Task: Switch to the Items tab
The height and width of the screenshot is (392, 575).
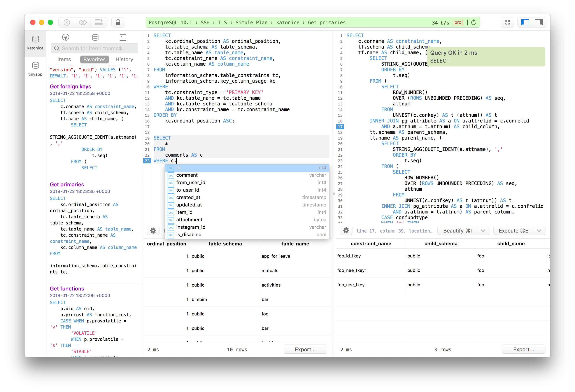Action: coord(64,59)
